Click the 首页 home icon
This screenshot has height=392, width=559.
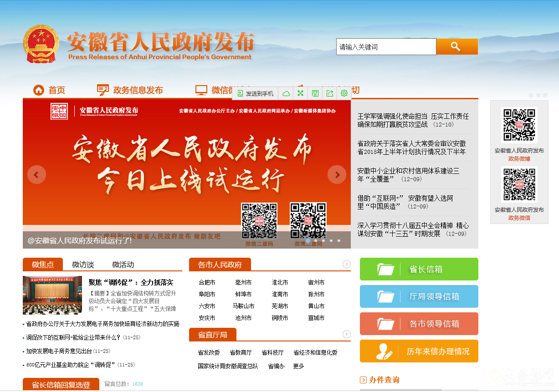[x=39, y=90]
